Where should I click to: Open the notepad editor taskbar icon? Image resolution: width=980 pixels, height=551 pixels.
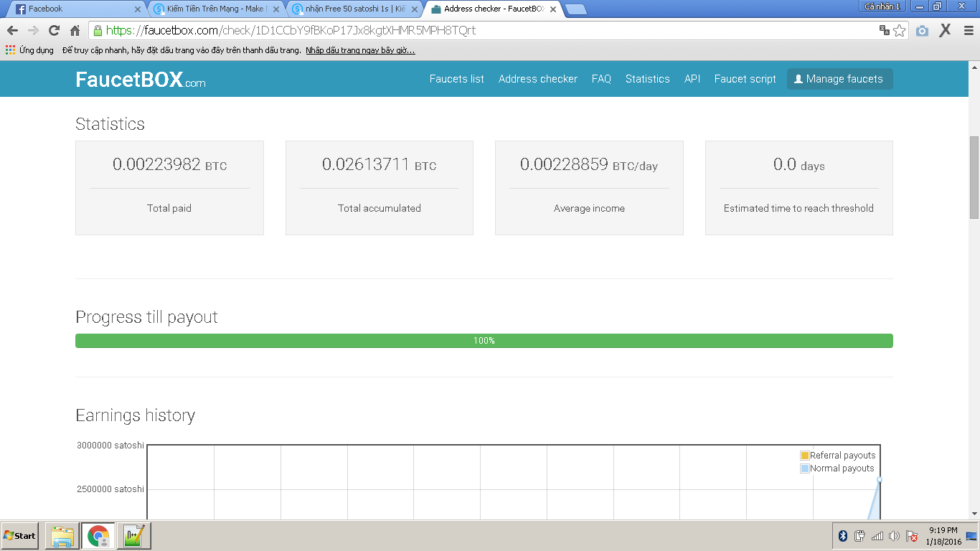134,536
